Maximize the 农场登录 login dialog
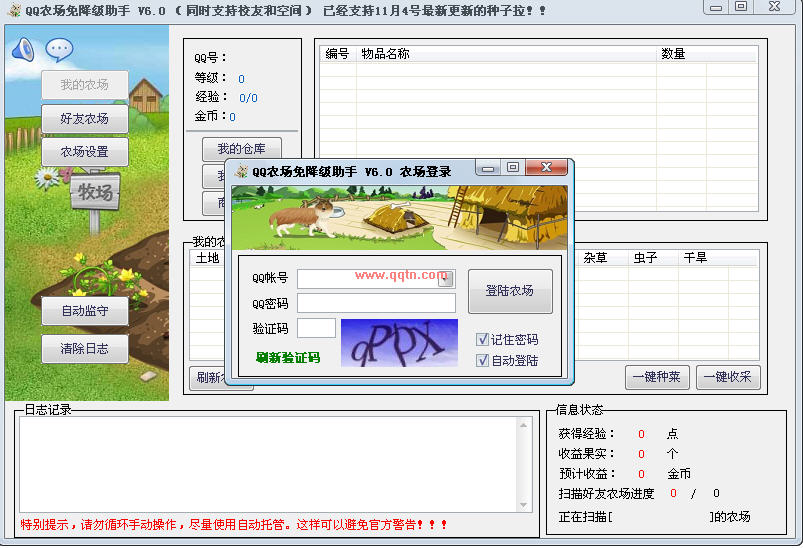Screen dimensions: 803x548 [513, 167]
